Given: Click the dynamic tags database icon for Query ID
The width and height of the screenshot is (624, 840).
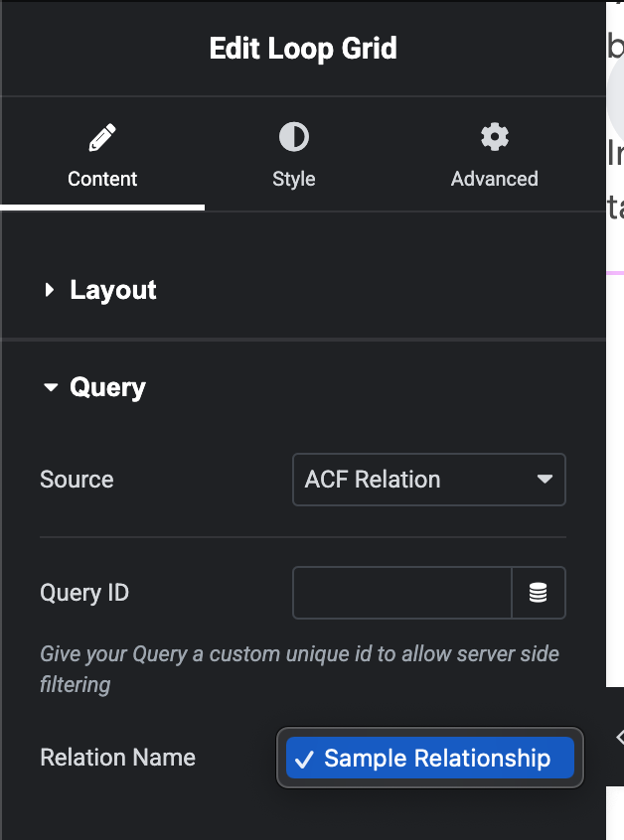Looking at the screenshot, I should tap(539, 592).
